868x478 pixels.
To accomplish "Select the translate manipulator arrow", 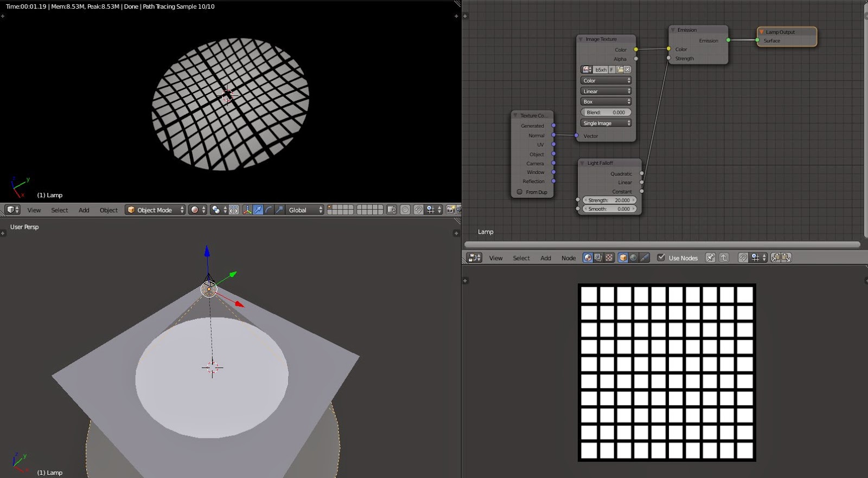I will pyautogui.click(x=258, y=210).
